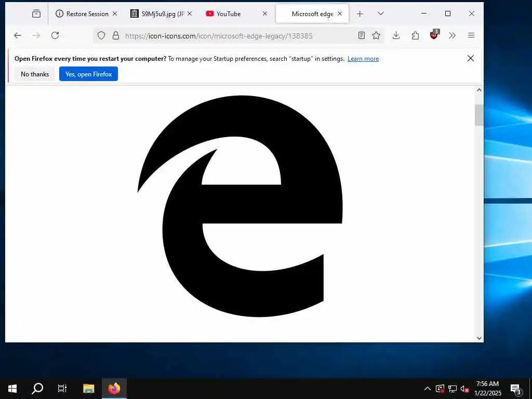Open the Windows Start menu

click(12, 389)
